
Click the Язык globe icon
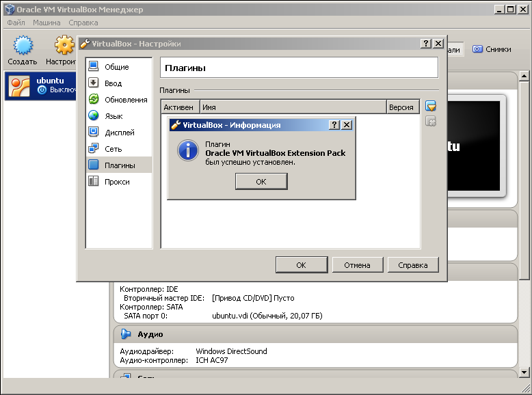[93, 115]
